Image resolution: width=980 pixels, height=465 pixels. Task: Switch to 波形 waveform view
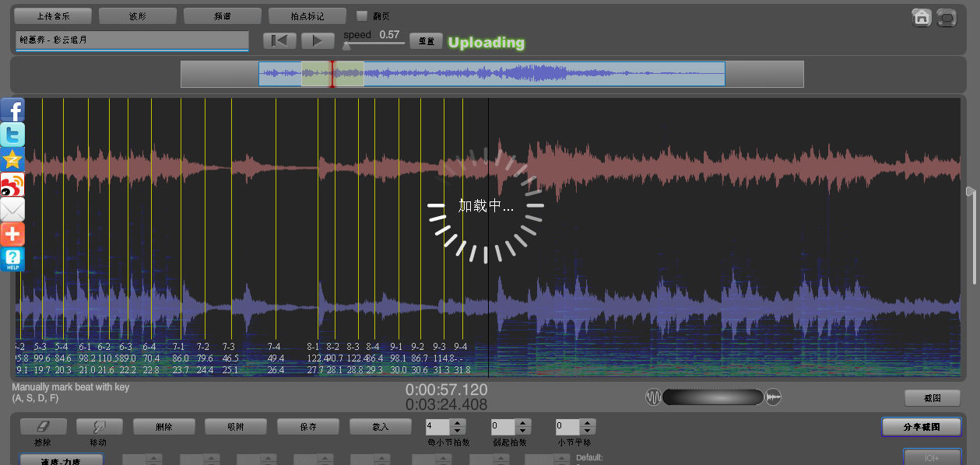[137, 16]
